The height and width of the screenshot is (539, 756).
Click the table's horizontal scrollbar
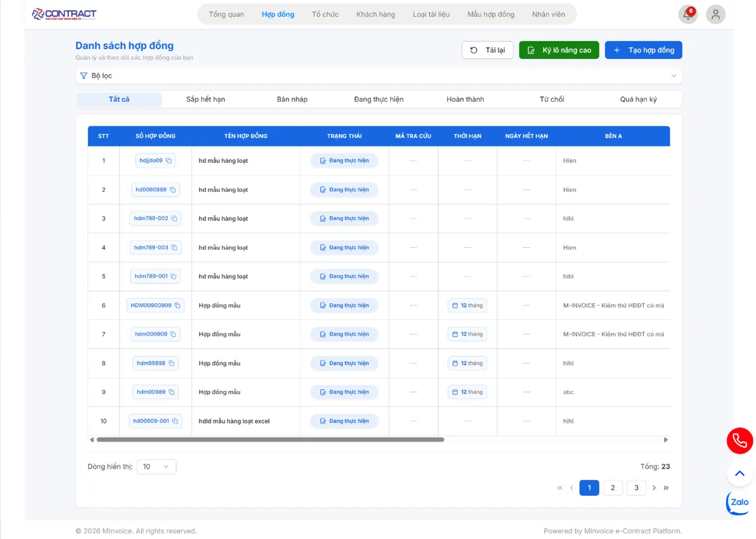pyautogui.click(x=270, y=440)
